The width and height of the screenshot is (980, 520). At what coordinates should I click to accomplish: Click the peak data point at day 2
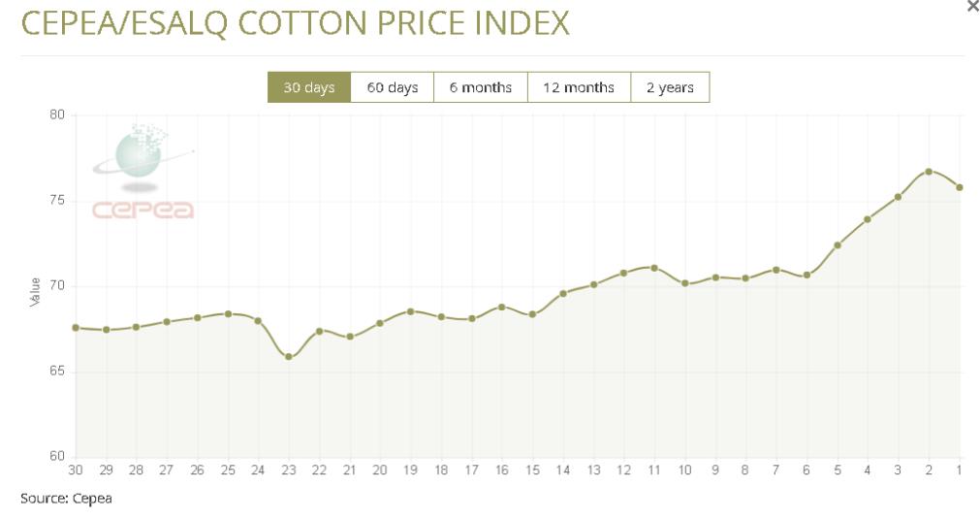pyautogui.click(x=929, y=172)
